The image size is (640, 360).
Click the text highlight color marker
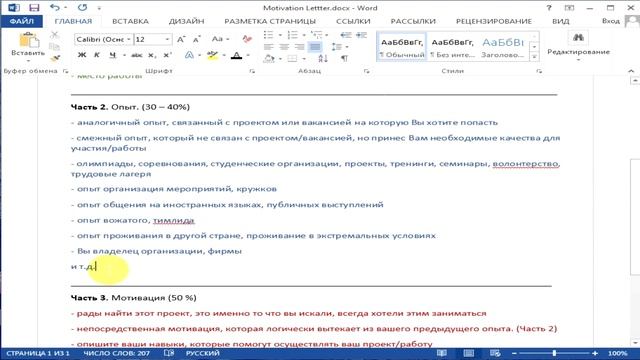coord(212,56)
